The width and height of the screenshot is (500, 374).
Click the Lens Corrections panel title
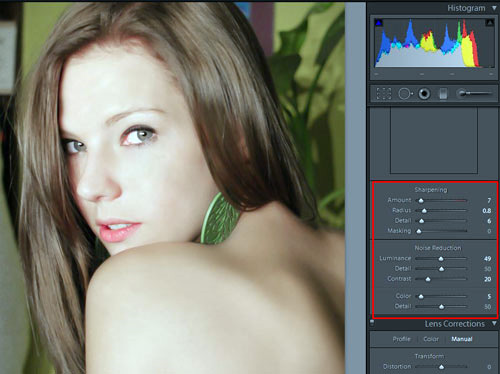tap(455, 324)
